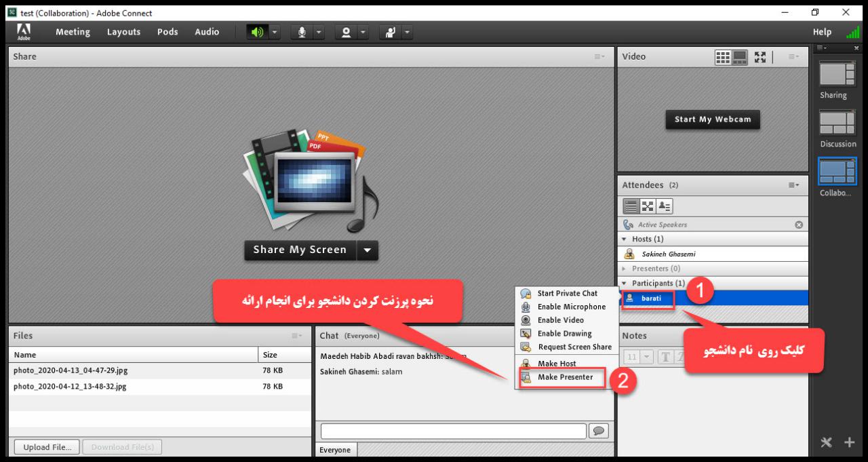Open the Help menu
Viewport: 868px width, 462px height.
[822, 32]
